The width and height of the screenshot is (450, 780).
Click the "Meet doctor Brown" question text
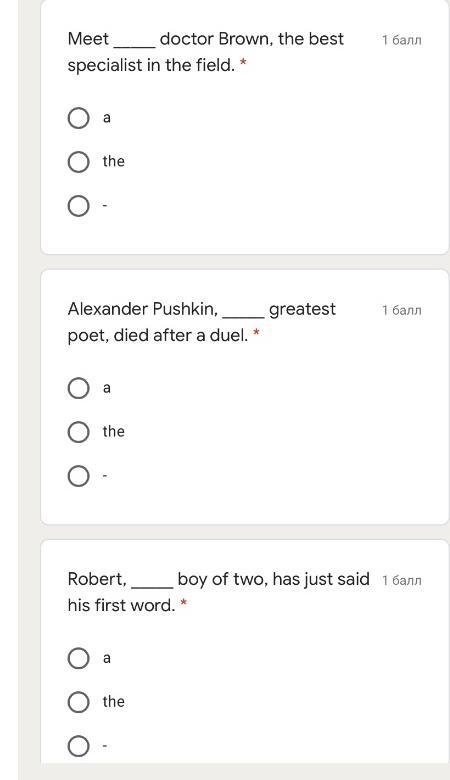pos(205,52)
